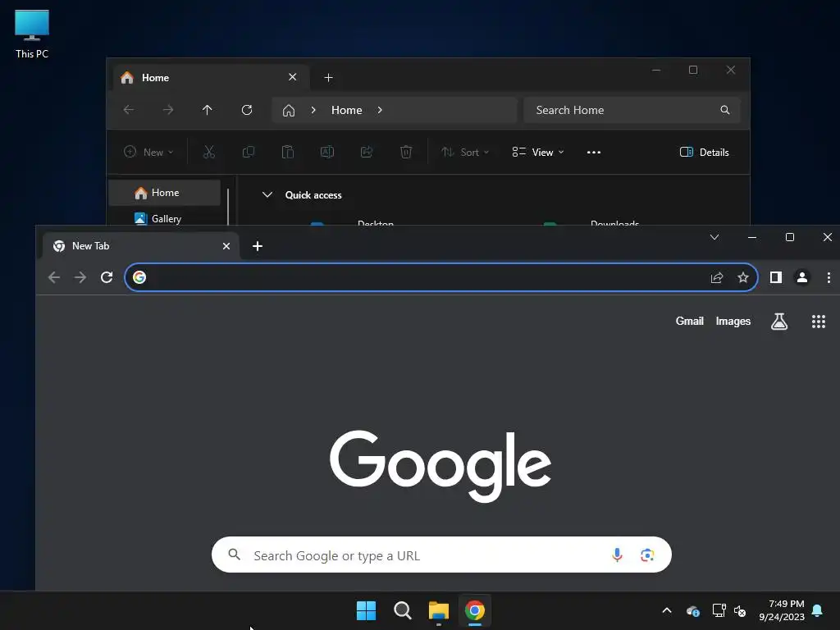
Task: Share this page icon in Chrome omnibox
Action: point(717,277)
